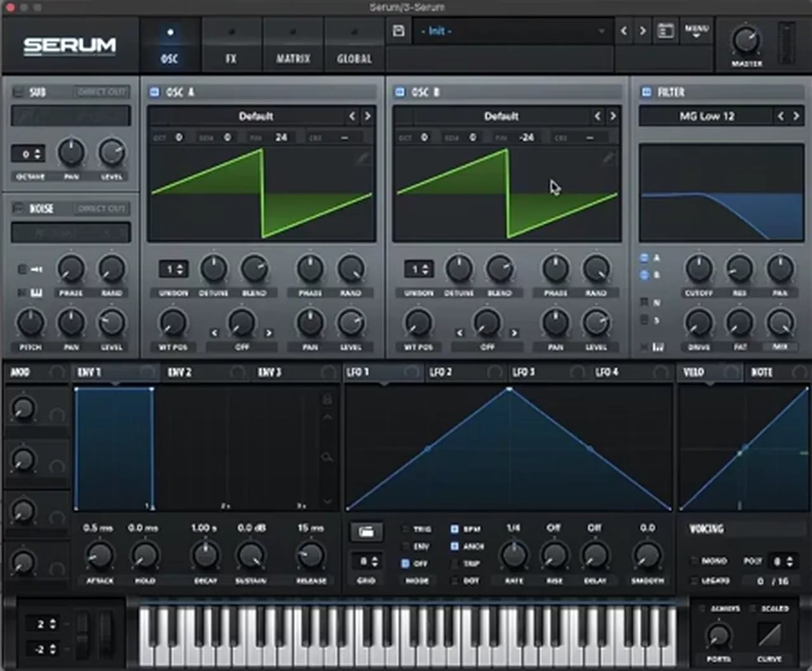Screen dimensions: 812x671
Task: Switch to the FX tab
Action: (x=232, y=45)
